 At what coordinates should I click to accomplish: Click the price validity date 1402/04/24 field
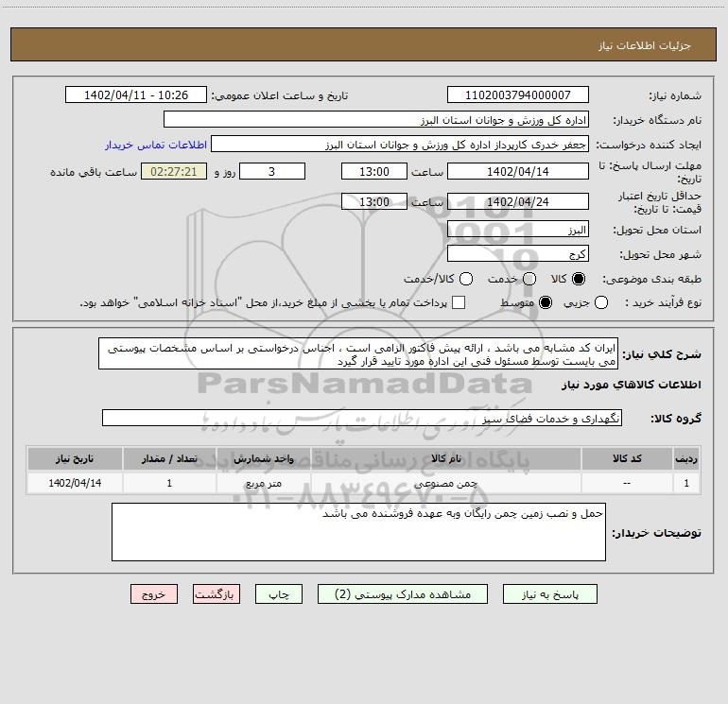518,201
